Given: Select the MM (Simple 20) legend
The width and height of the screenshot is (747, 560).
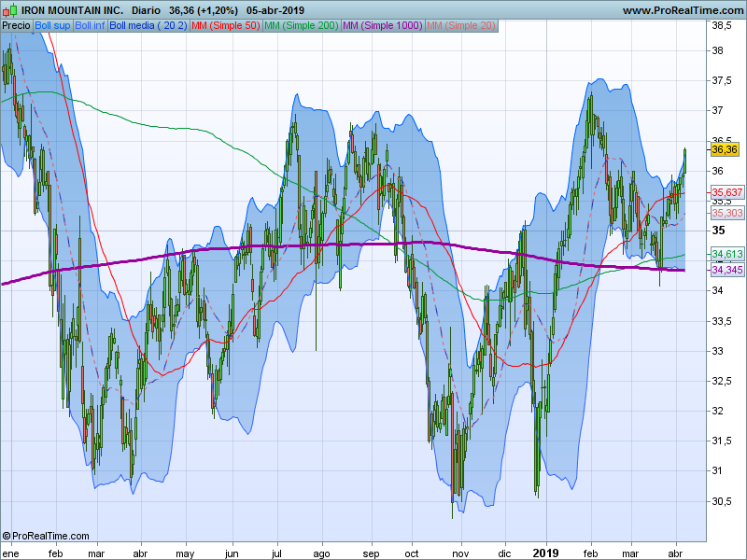Looking at the screenshot, I should point(461,26).
